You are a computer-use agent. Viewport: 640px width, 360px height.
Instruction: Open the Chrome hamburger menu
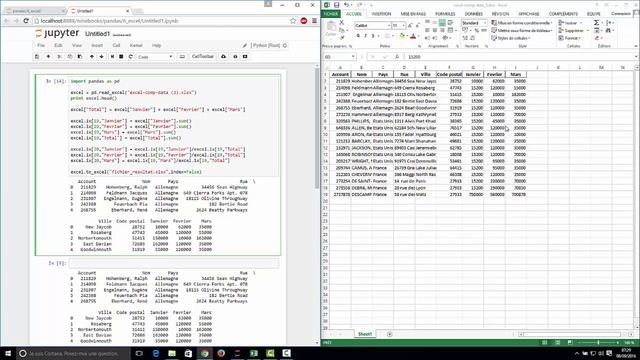314,21
